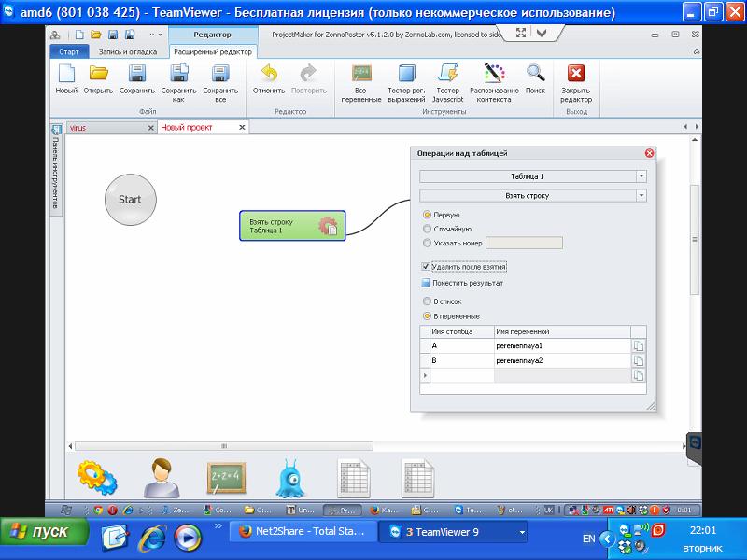This screenshot has height=560, width=747.
Task: Select the second table icon in bottom panel
Action: (x=417, y=478)
